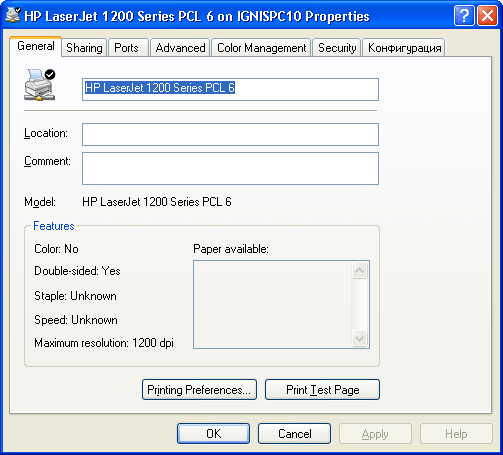Click the 'Comment:' label
503x455 pixels.
47,161
